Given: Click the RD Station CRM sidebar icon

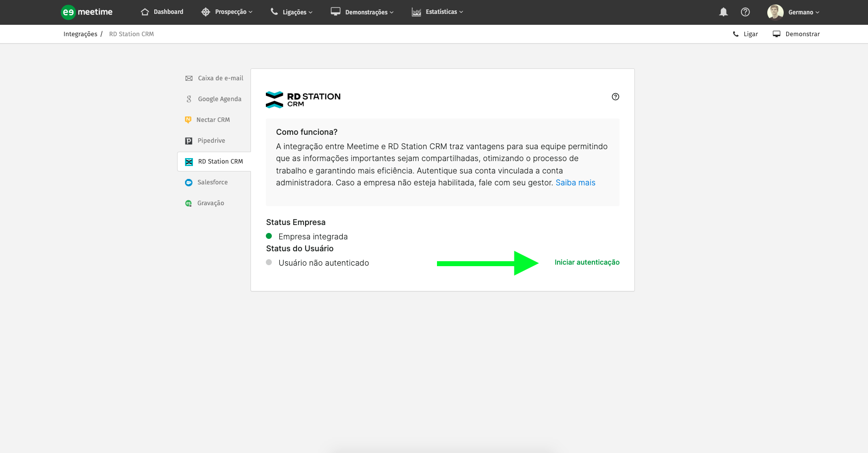Looking at the screenshot, I should (x=189, y=162).
